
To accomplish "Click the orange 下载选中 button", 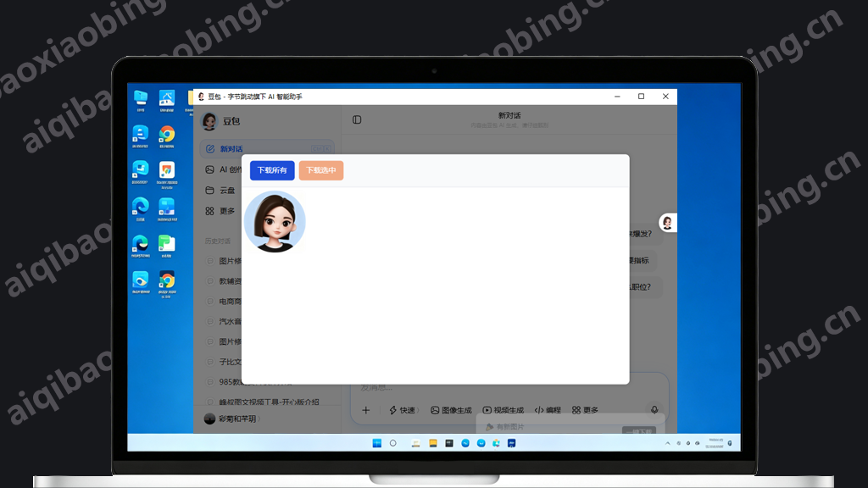I will [x=321, y=170].
